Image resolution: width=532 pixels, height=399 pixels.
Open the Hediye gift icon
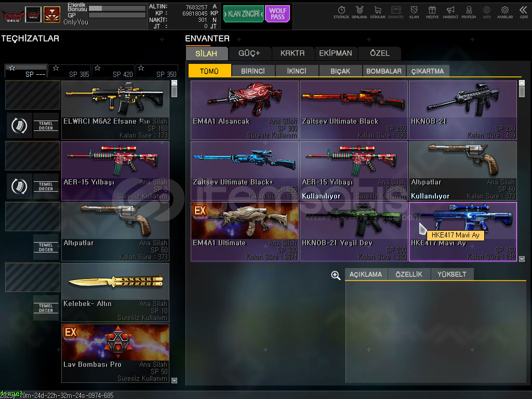[x=432, y=12]
